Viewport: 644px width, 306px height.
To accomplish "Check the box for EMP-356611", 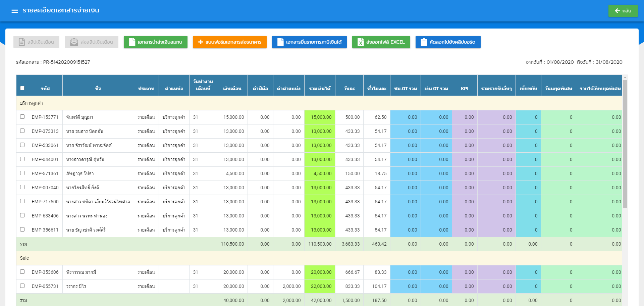I will tap(22, 229).
